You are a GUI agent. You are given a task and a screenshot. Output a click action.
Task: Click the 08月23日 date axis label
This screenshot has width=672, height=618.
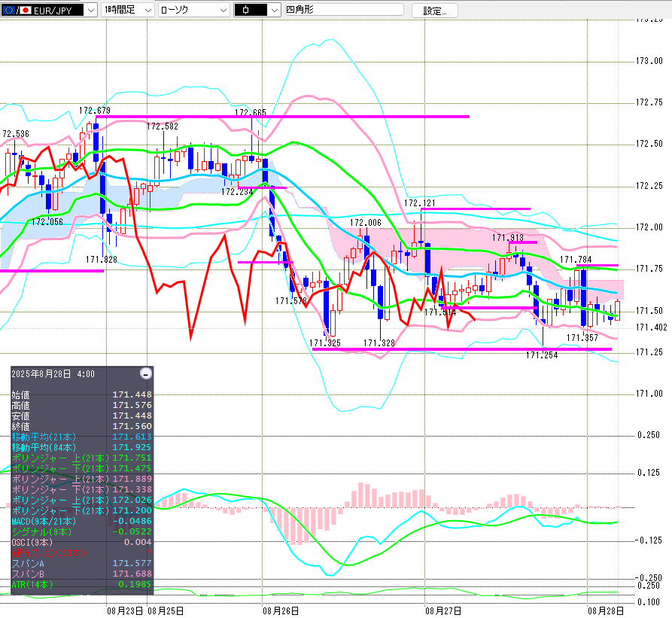tap(125, 610)
